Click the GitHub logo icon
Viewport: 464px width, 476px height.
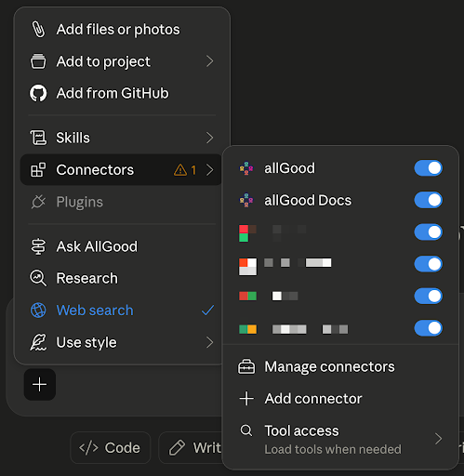click(x=38, y=93)
